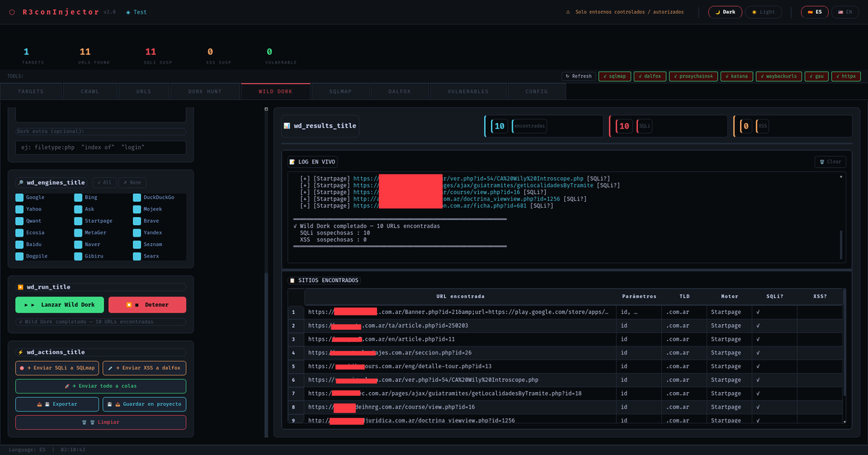The height and width of the screenshot is (455, 868).
Task: Toggle the Baidu engine checkbox
Action: click(20, 244)
